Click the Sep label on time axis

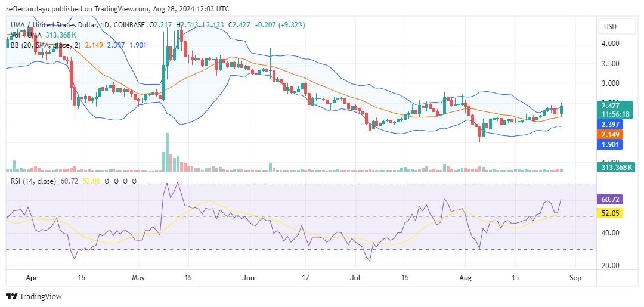click(575, 277)
